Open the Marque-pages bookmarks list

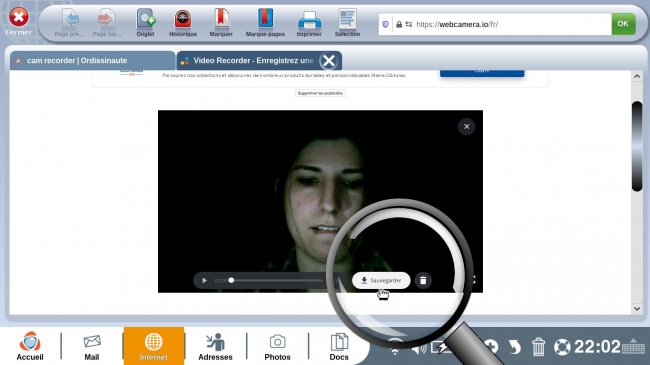(265, 23)
